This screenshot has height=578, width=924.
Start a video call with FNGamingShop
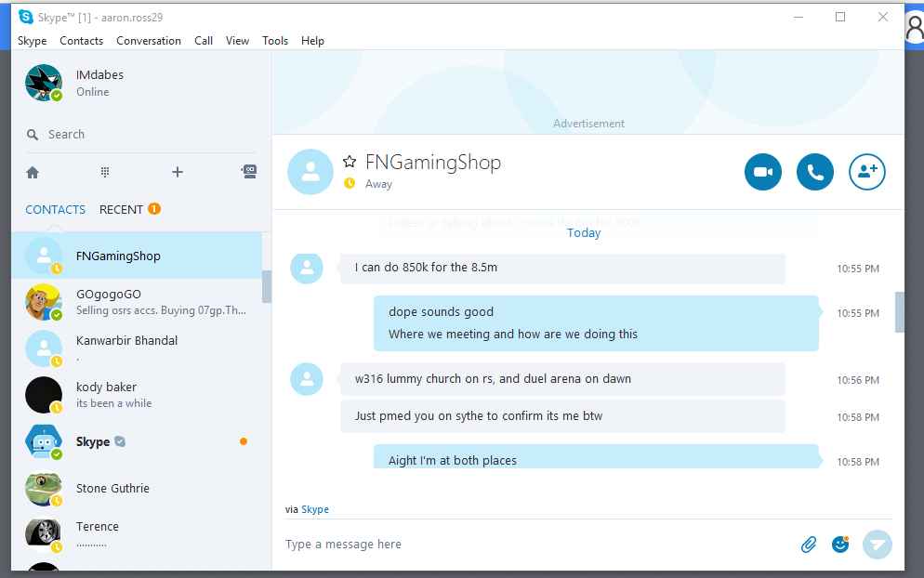pos(763,172)
